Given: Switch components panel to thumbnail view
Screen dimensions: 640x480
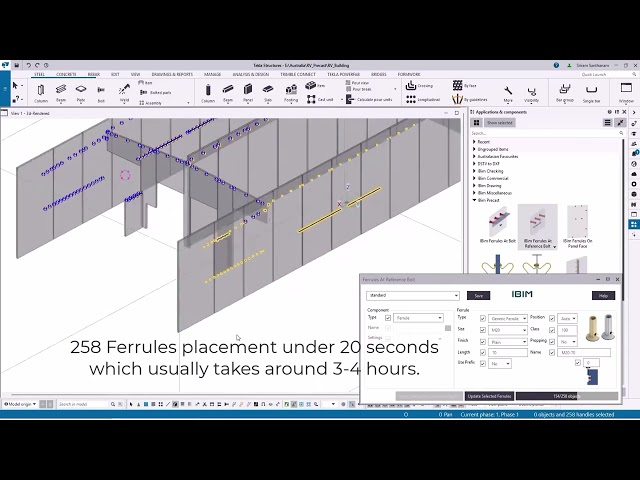Looking at the screenshot, I should [x=476, y=122].
